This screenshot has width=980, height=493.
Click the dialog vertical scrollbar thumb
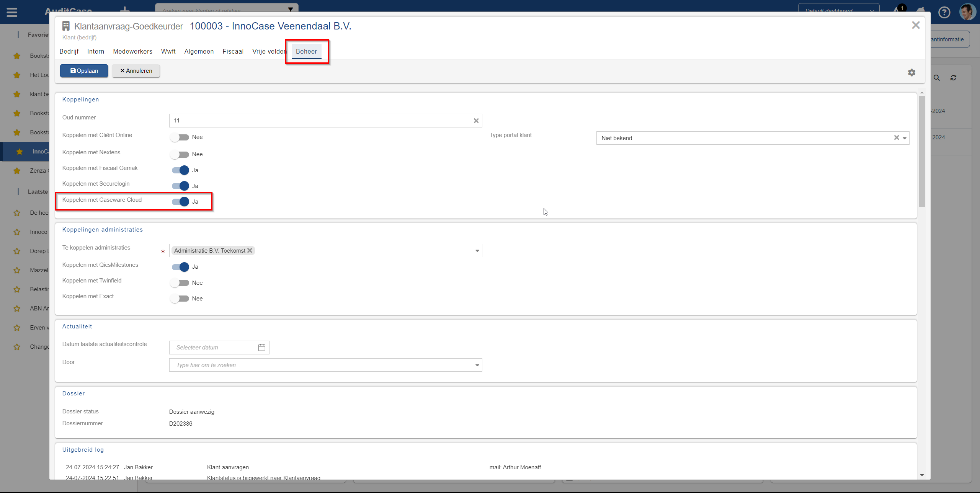[922, 151]
